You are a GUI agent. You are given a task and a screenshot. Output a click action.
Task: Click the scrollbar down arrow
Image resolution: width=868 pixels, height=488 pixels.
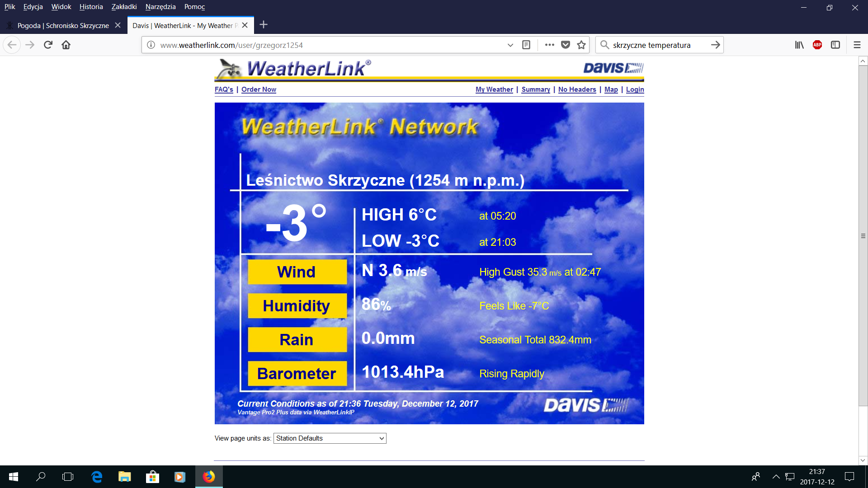tap(863, 460)
